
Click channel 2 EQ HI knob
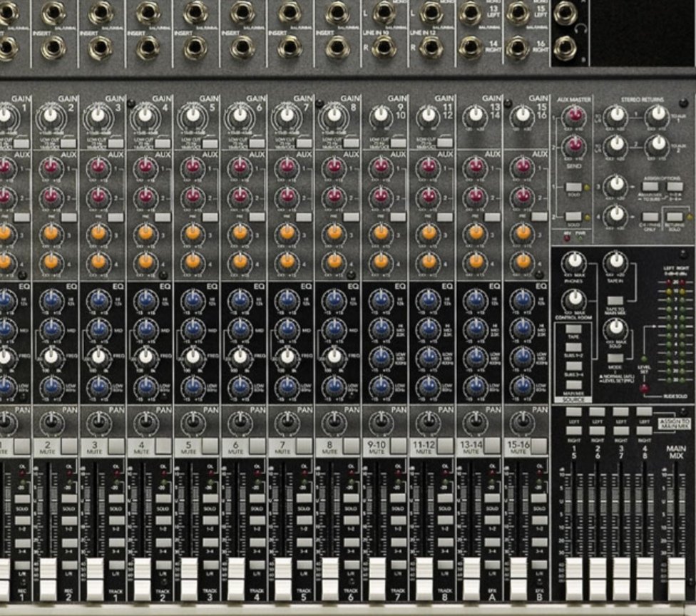click(51, 301)
